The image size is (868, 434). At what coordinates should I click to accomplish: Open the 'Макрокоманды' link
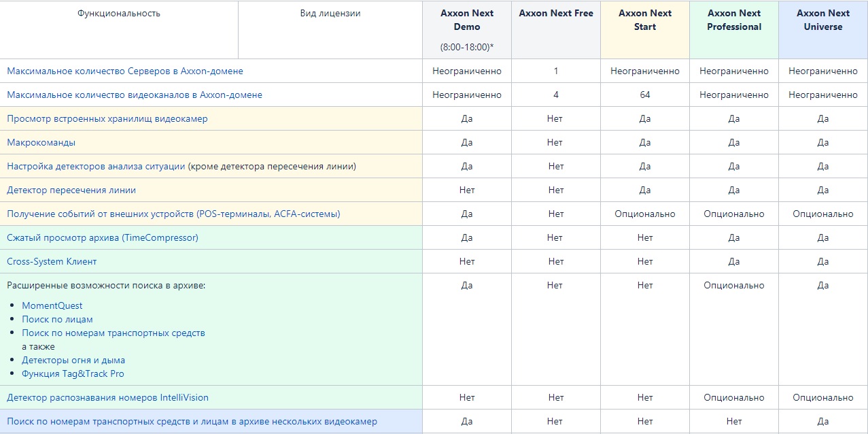41,143
